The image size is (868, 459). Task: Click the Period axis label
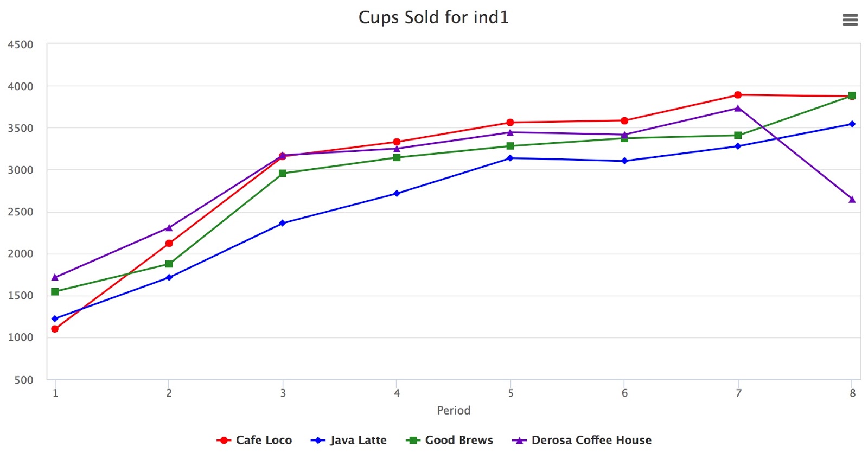click(454, 411)
